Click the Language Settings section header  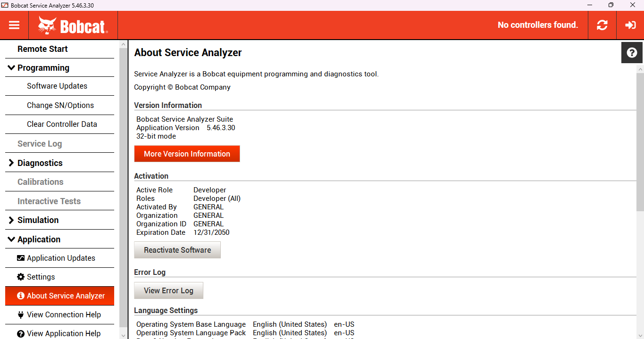[x=166, y=310]
